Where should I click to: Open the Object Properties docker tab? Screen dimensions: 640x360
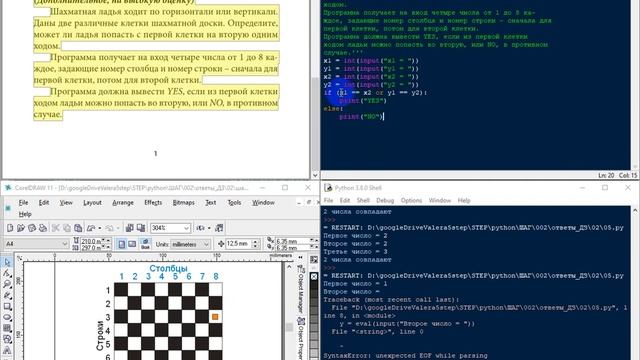[x=301, y=339]
